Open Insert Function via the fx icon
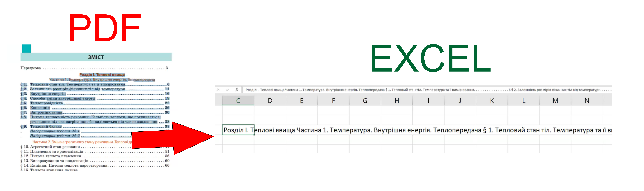The width and height of the screenshot is (644, 191). pyautogui.click(x=237, y=90)
